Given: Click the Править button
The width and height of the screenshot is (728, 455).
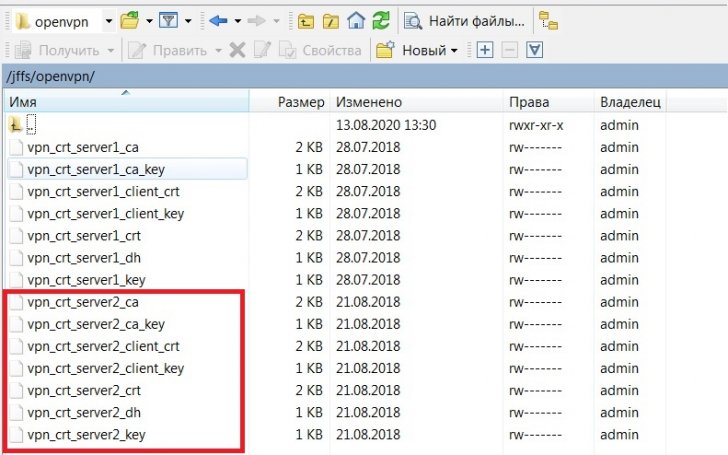Looking at the screenshot, I should pyautogui.click(x=168, y=50).
